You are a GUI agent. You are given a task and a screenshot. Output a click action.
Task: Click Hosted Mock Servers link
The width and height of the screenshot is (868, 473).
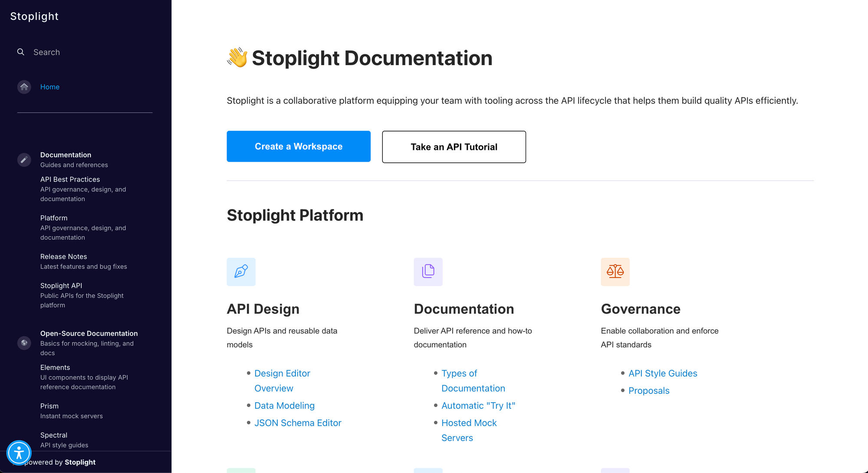[x=469, y=430]
